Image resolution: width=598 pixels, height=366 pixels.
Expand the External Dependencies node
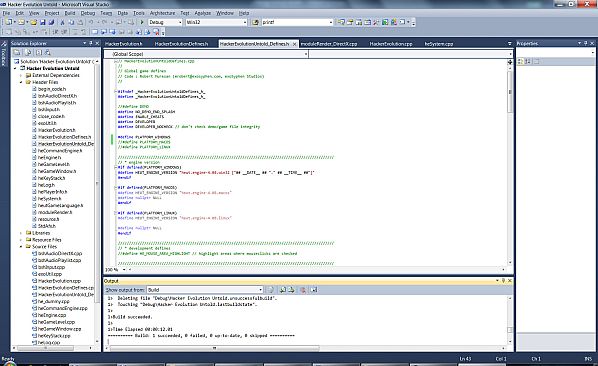(21, 75)
